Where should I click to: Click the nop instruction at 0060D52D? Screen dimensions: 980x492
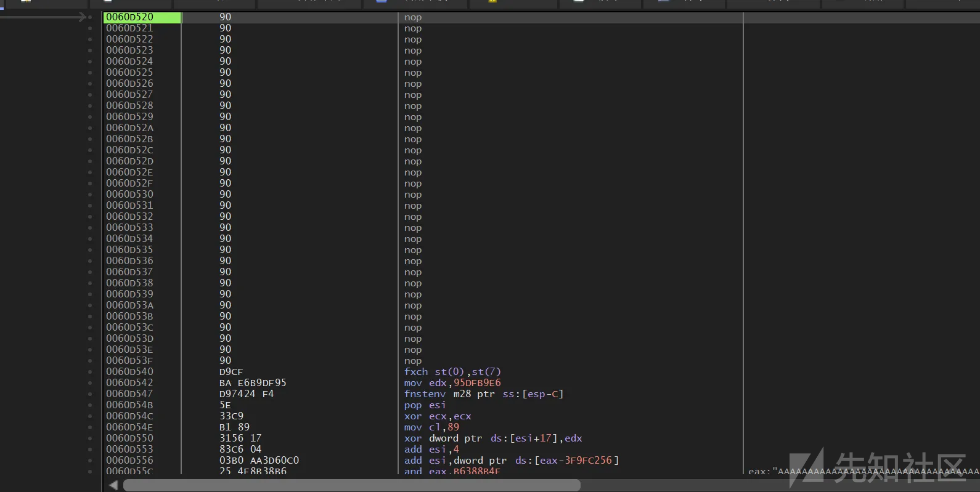point(413,161)
